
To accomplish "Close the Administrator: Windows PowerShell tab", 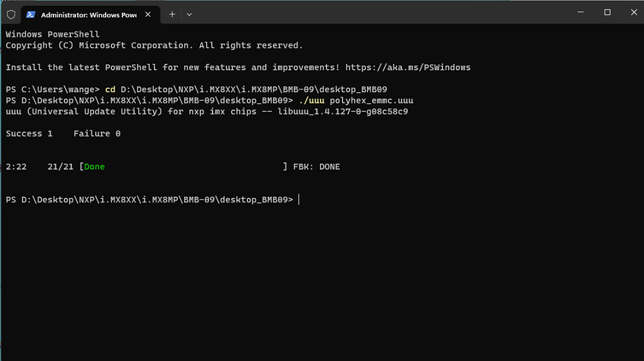I will pyautogui.click(x=148, y=14).
